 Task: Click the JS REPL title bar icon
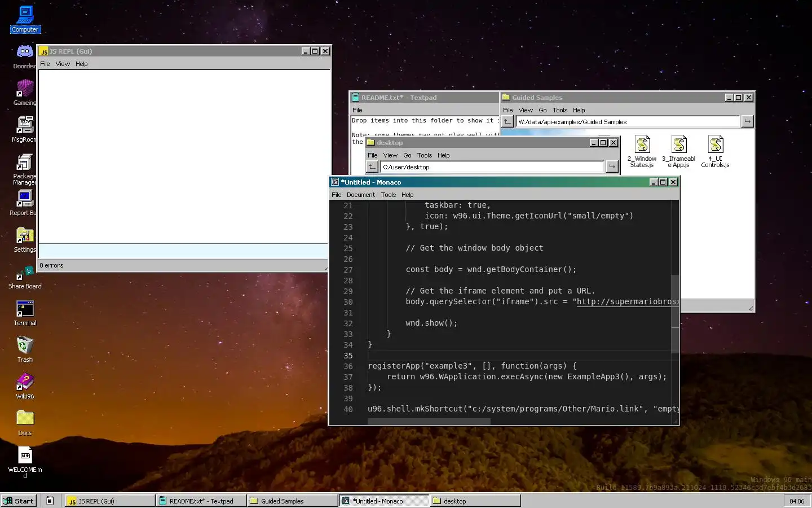click(44, 51)
